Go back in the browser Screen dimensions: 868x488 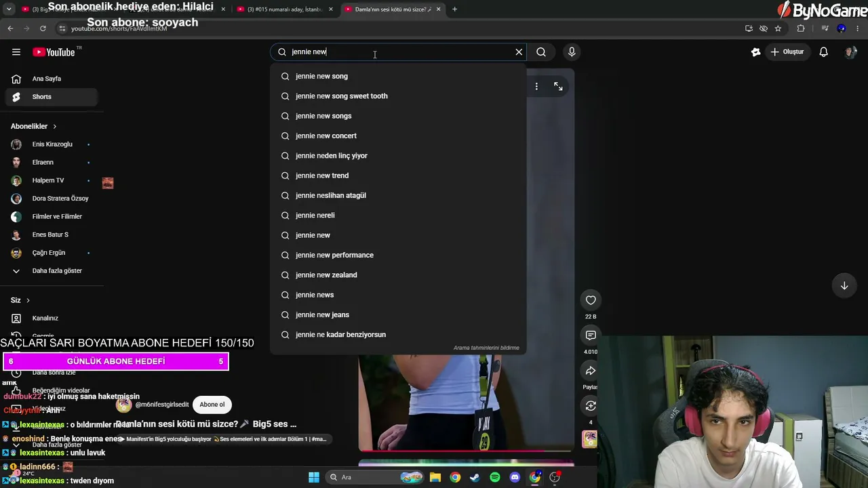(10, 28)
